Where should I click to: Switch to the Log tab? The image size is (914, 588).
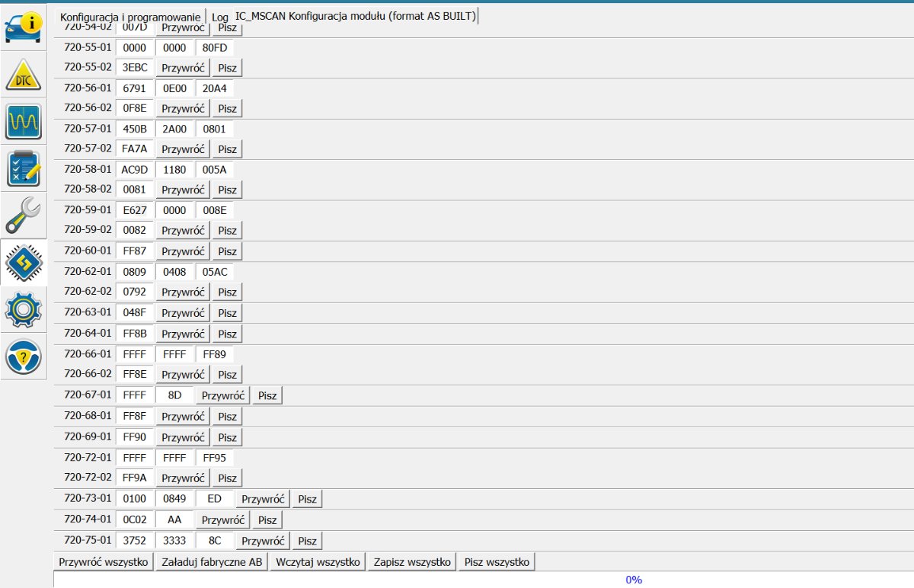220,17
